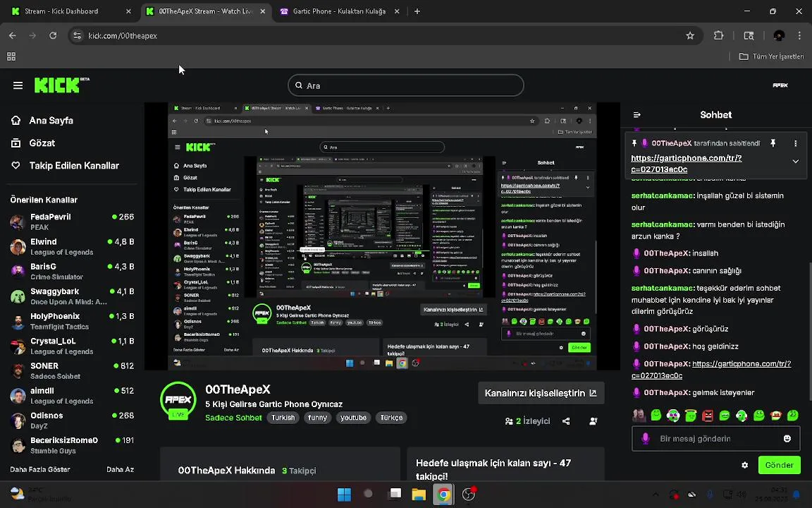Select the youtube tag
This screenshot has height=508, width=812.
coord(353,418)
